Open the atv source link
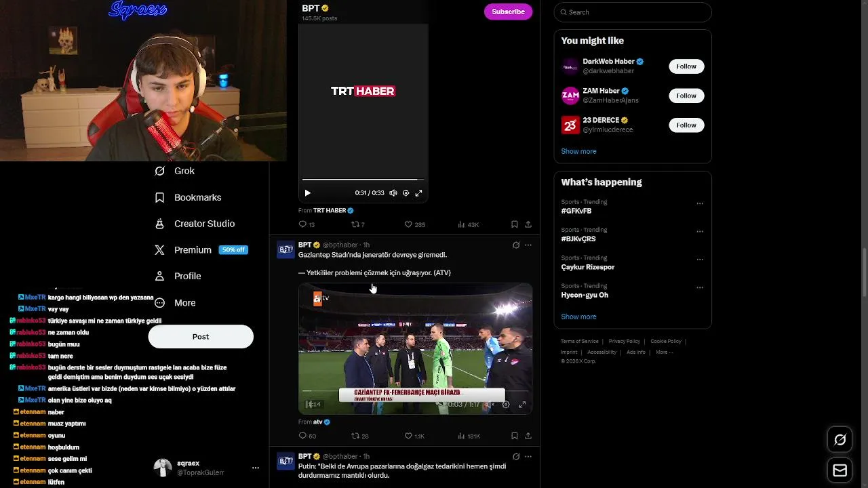Image resolution: width=868 pixels, height=488 pixels. tap(321, 422)
